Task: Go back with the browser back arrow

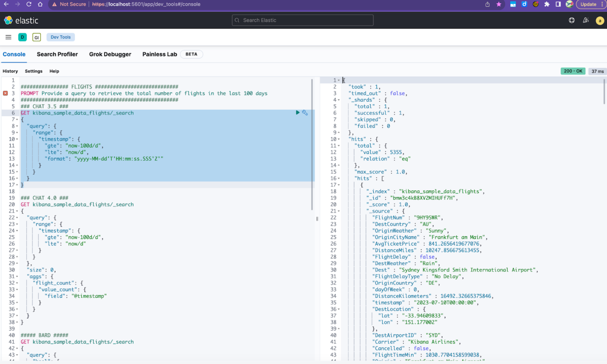Action: 6,4
